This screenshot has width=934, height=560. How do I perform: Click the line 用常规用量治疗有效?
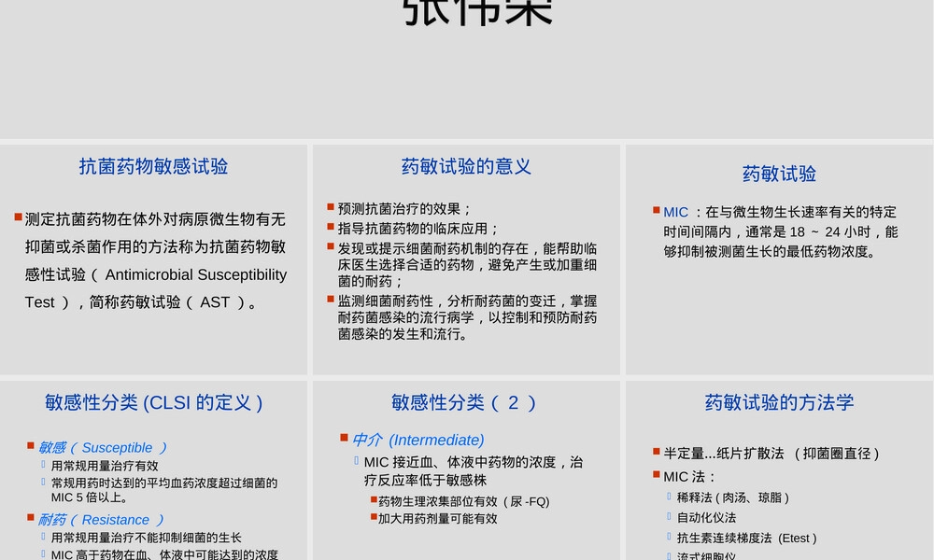coord(105,466)
